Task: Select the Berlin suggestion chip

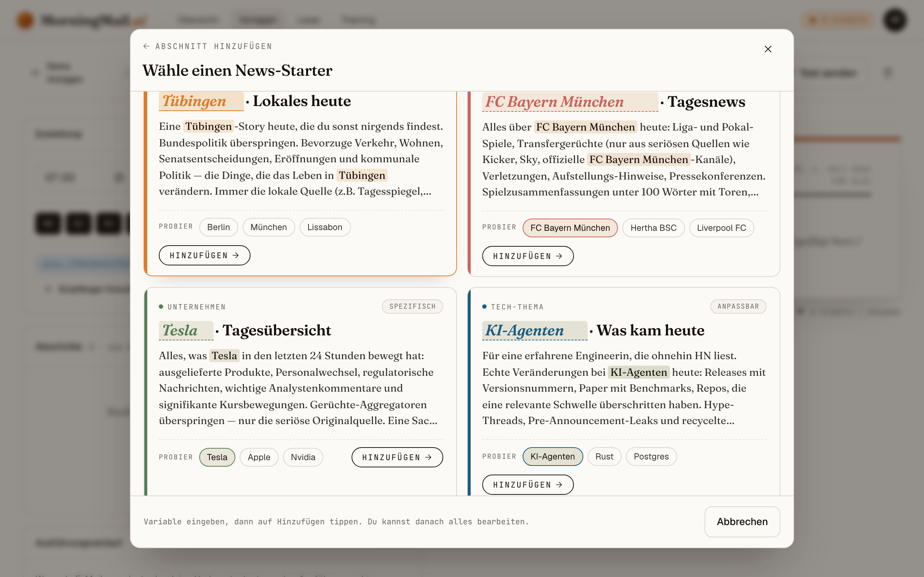Action: pos(218,227)
